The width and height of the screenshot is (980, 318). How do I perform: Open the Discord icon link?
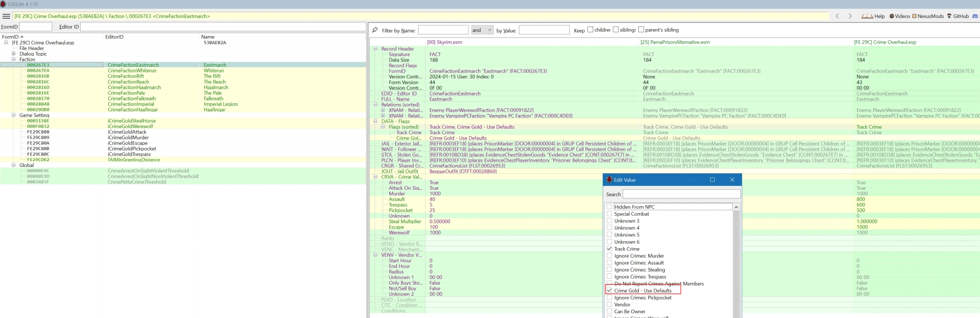[975, 16]
